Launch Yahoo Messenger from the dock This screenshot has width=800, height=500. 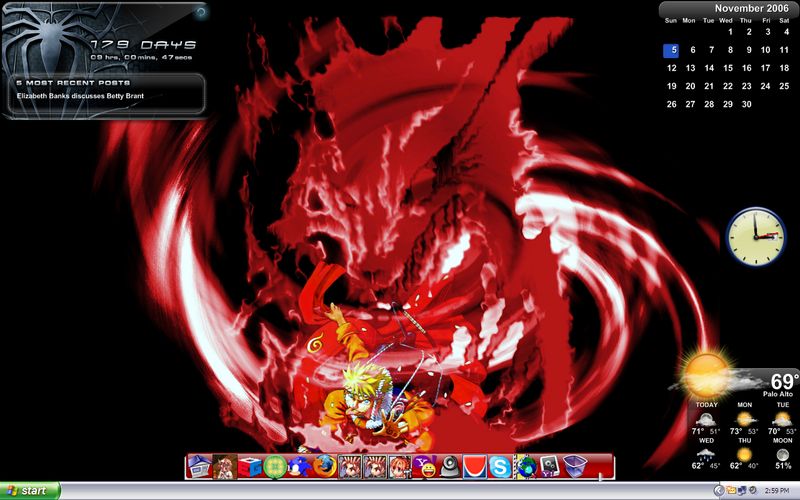pos(424,467)
